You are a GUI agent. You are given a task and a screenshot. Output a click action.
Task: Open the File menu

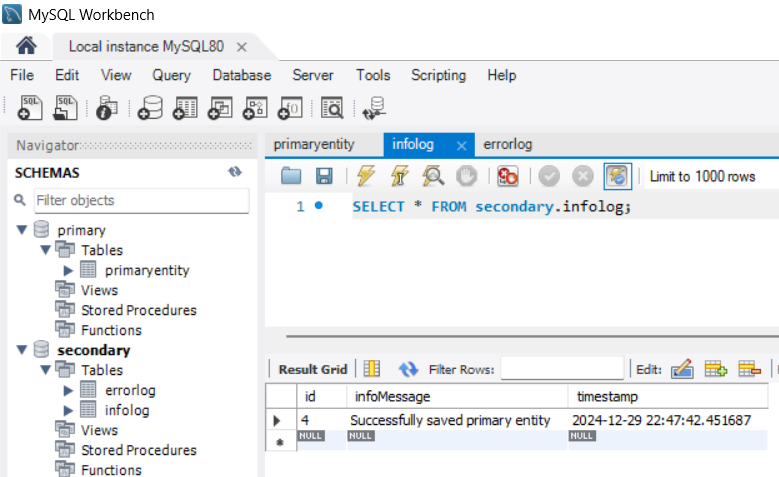[x=22, y=75]
